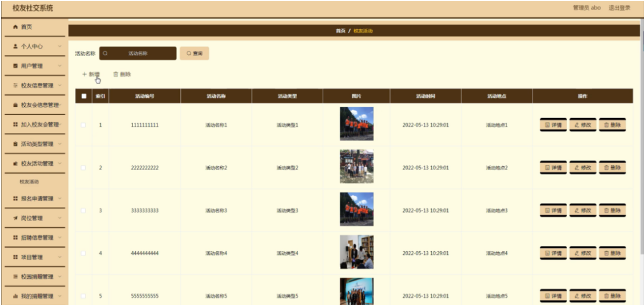Click the chart icon beside 我的捐赠管理

[16, 296]
